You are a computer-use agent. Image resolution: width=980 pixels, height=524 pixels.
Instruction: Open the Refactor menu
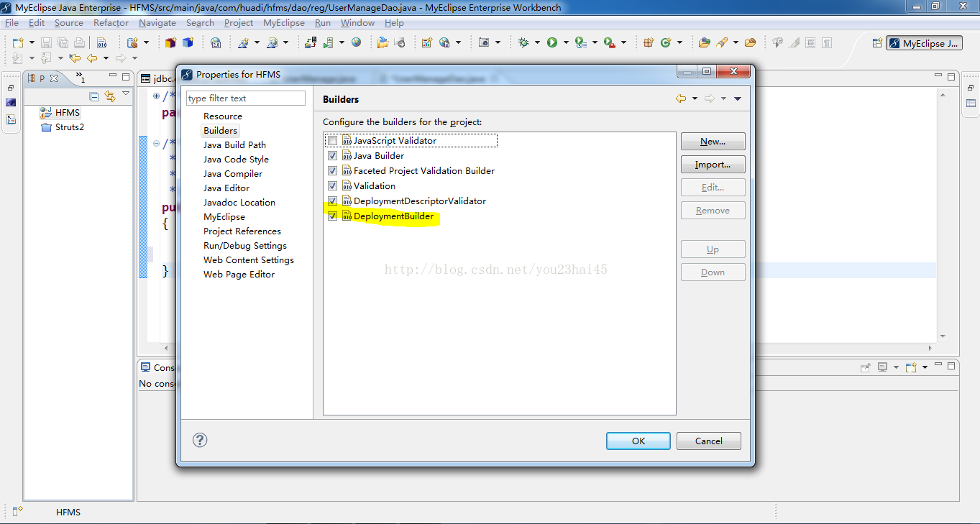(111, 23)
